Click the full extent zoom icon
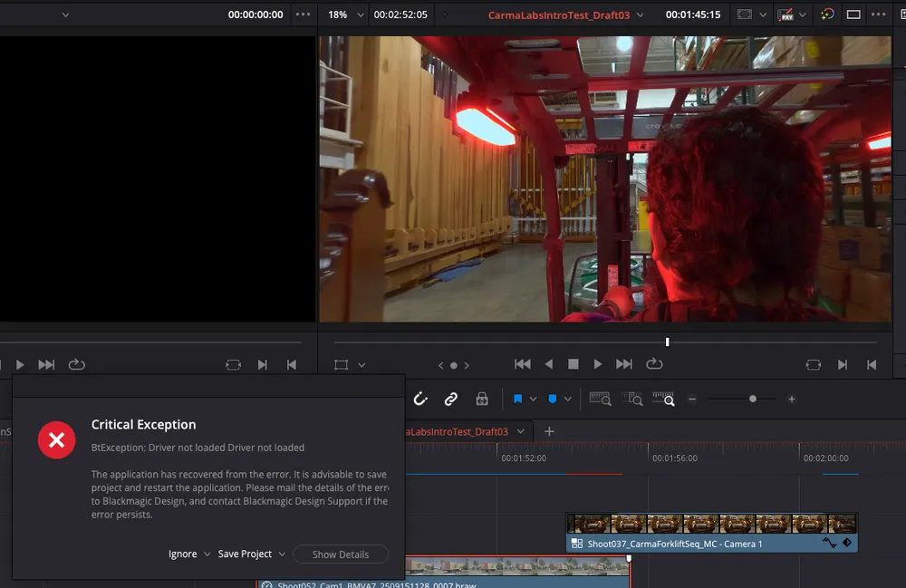This screenshot has width=906, height=588. pos(600,399)
